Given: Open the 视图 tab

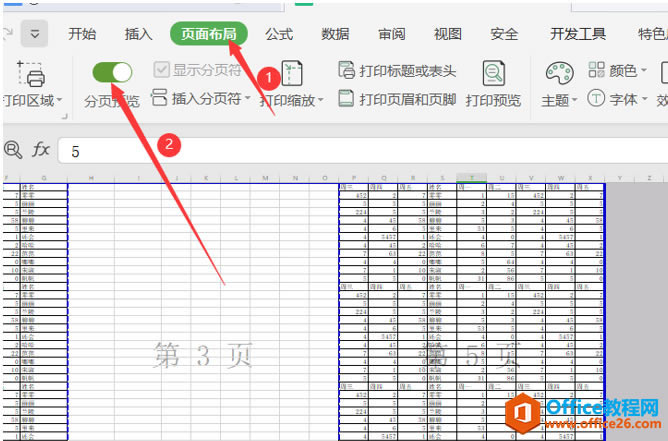Looking at the screenshot, I should [447, 34].
